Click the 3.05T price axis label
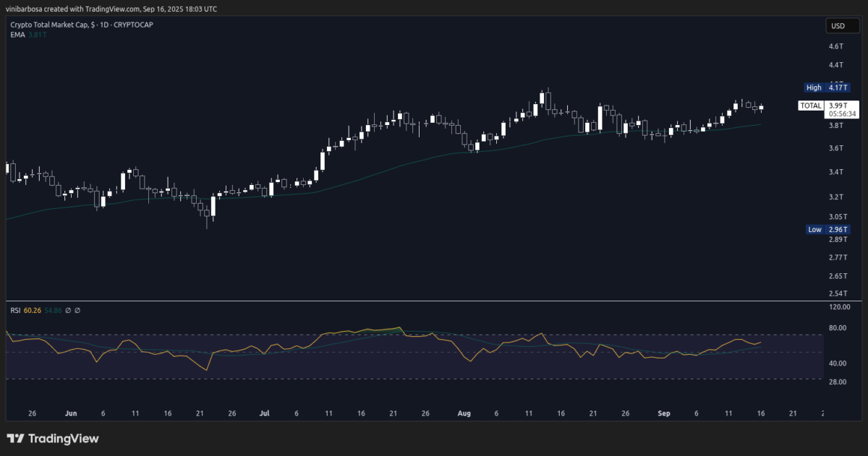 pyautogui.click(x=838, y=217)
